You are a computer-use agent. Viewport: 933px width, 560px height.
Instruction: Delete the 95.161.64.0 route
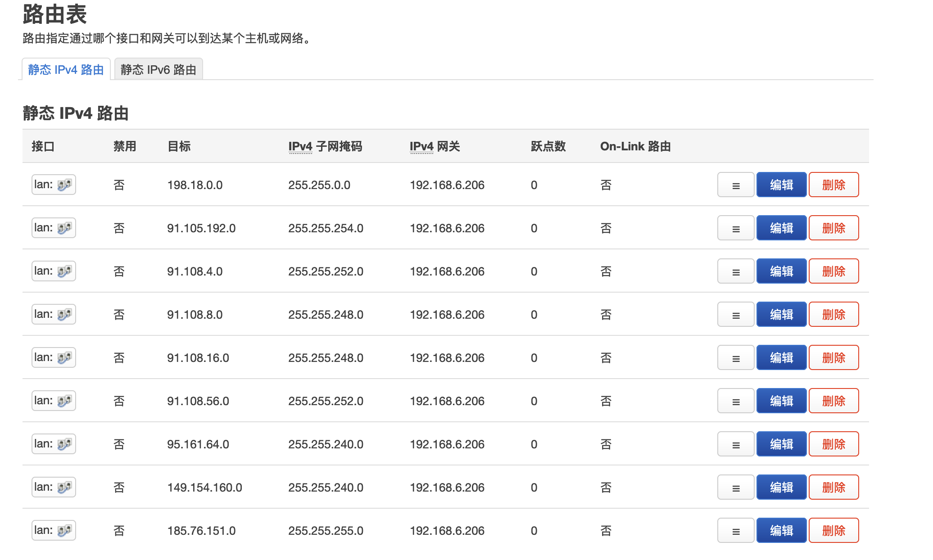[833, 444]
